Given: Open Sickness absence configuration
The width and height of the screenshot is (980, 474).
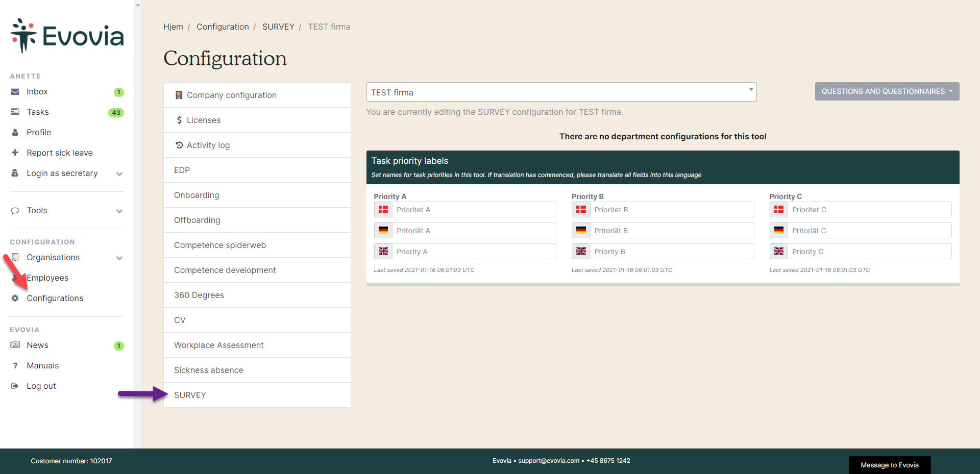Looking at the screenshot, I should tap(257, 370).
